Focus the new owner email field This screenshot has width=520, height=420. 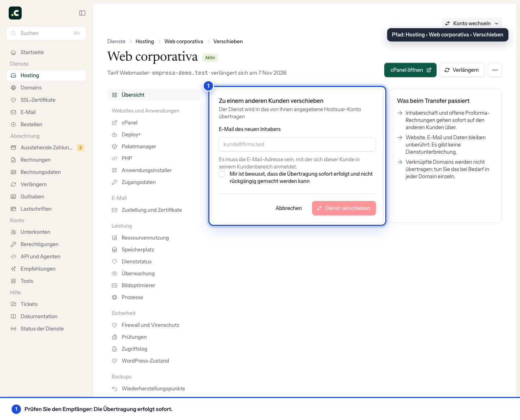coord(297,144)
